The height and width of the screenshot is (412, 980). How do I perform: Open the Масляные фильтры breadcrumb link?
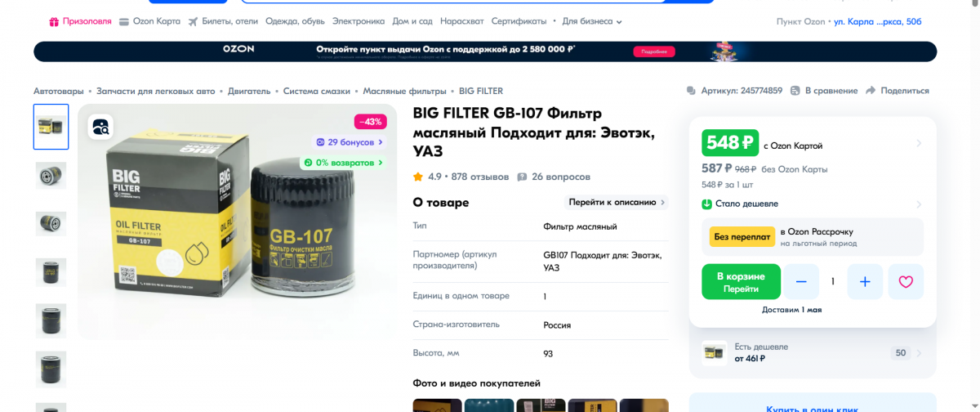tap(404, 91)
